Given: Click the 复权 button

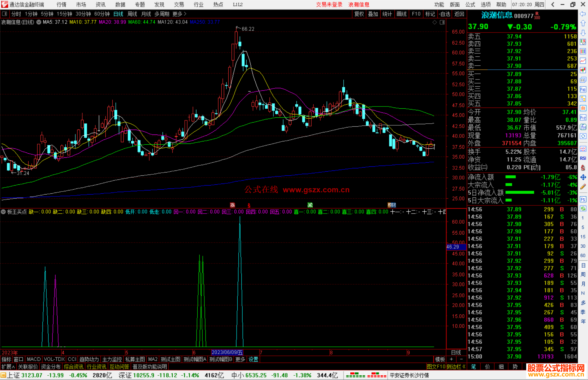Looking at the screenshot, I should [359, 14].
